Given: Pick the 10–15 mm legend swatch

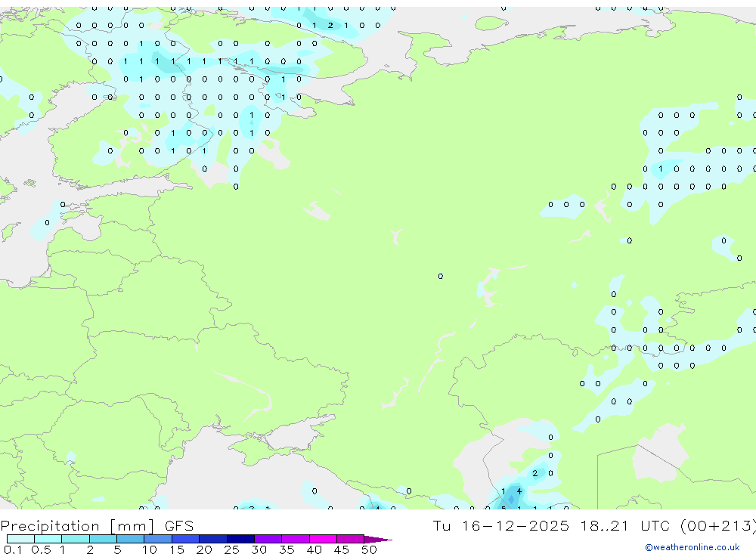Looking at the screenshot, I should [x=158, y=539].
